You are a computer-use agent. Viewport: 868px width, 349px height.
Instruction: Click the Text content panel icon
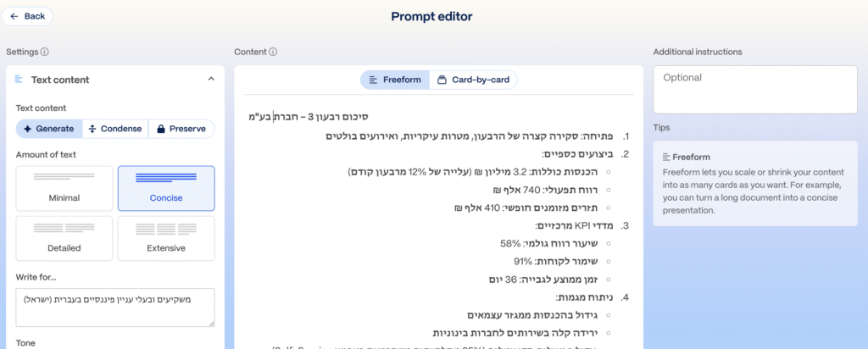pos(19,80)
